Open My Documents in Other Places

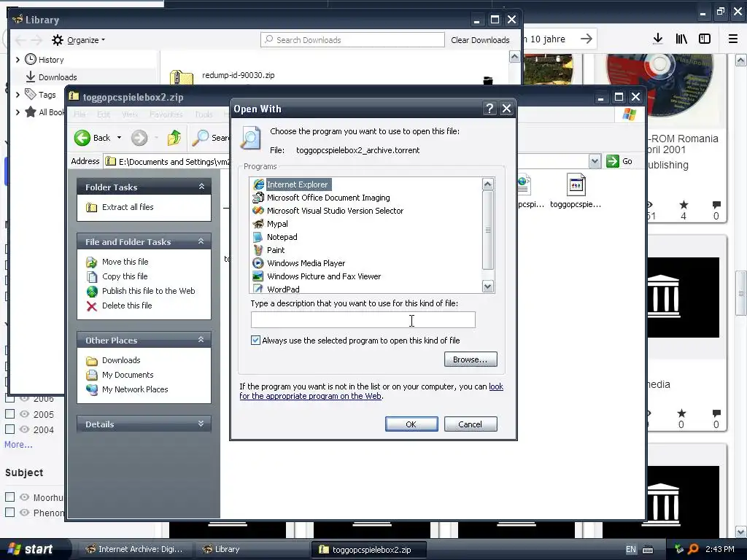click(x=120, y=375)
